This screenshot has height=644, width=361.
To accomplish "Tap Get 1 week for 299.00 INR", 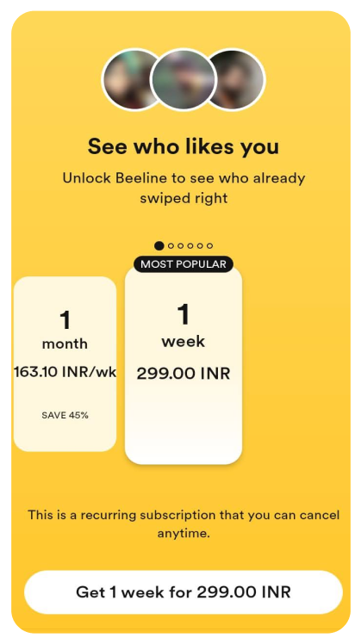I will pyautogui.click(x=184, y=591).
